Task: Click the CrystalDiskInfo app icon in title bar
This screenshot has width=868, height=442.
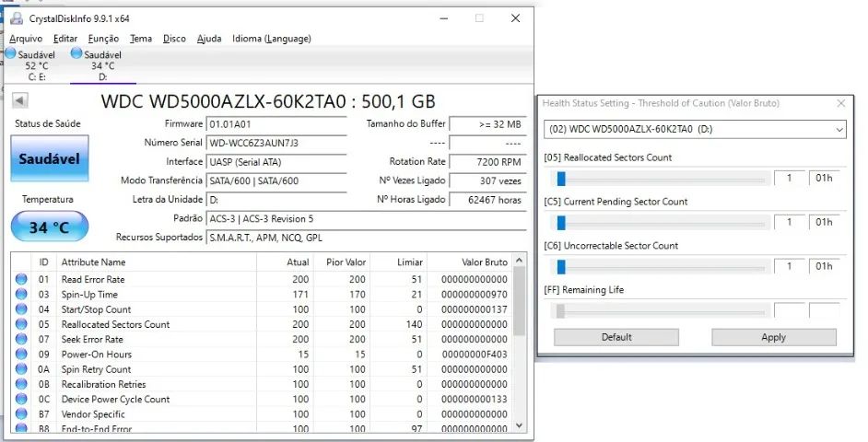Action: (x=16, y=18)
